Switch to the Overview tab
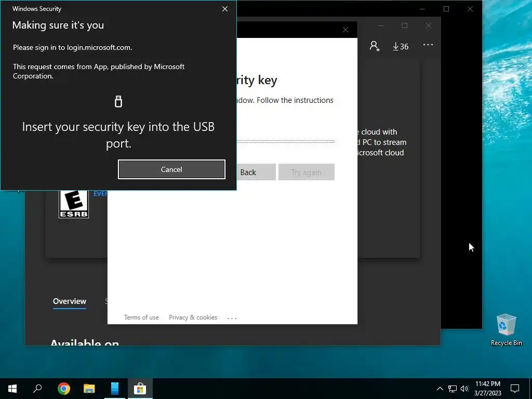The height and width of the screenshot is (399, 532). pyautogui.click(x=70, y=301)
